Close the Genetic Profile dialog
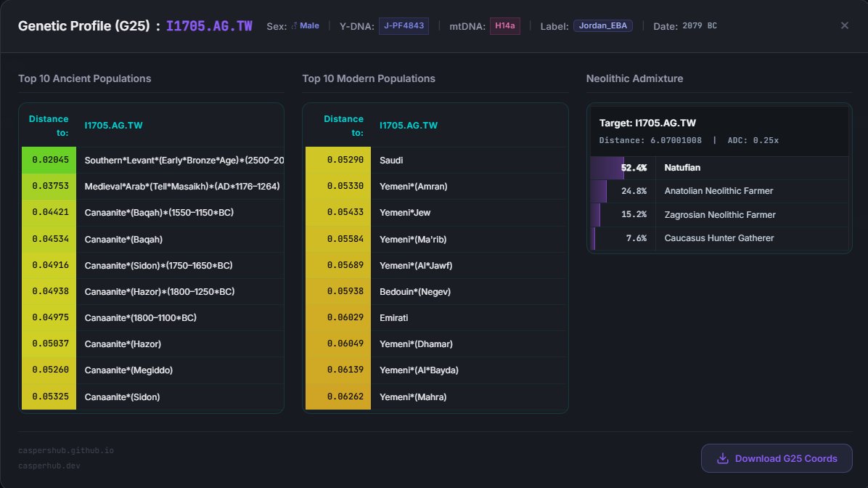868x488 pixels. (844, 25)
